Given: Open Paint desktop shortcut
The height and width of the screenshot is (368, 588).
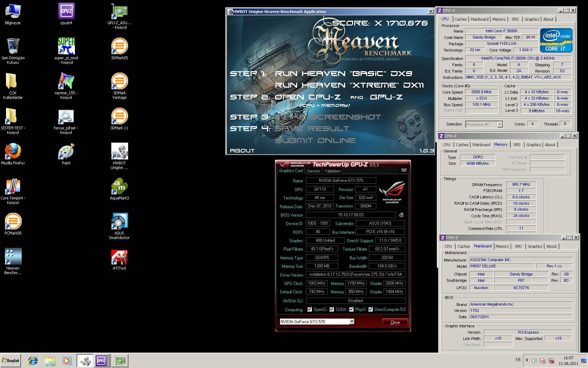Looking at the screenshot, I should point(66,154).
